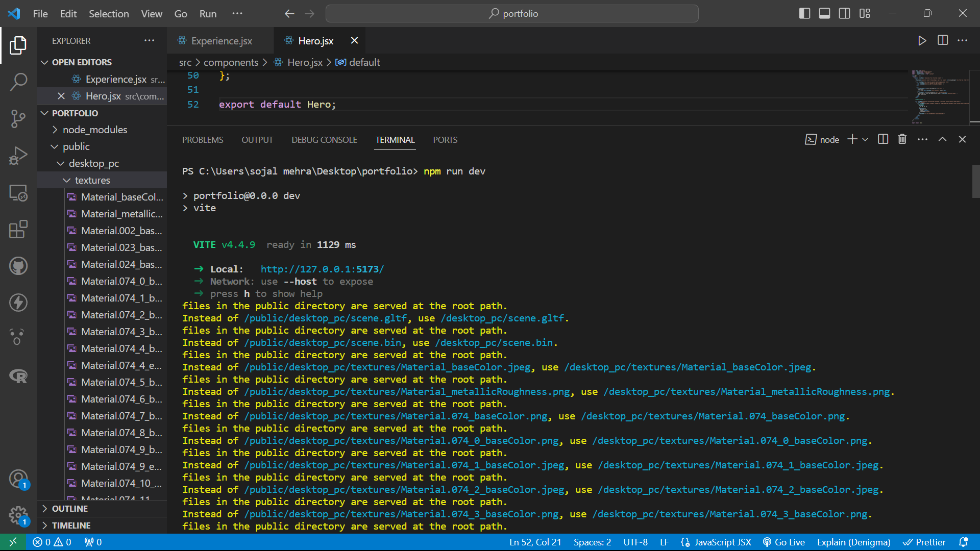
Task: Open the Source Control view
Action: pyautogui.click(x=18, y=118)
